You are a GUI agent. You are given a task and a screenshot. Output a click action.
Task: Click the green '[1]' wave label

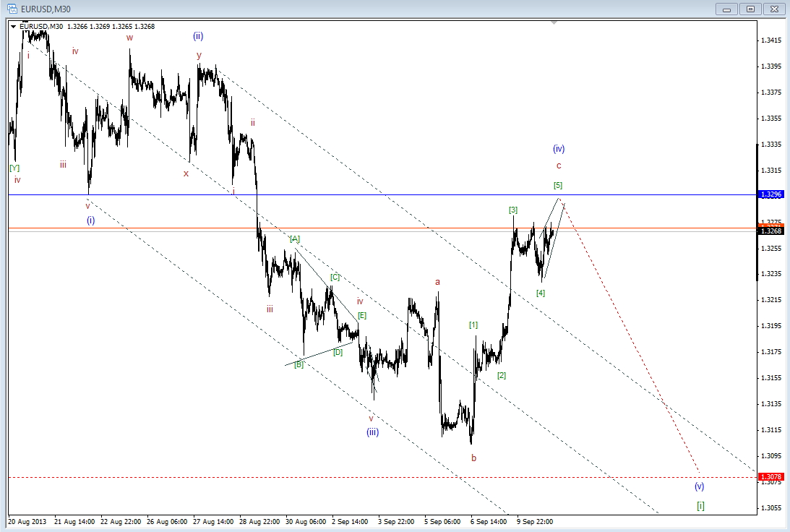[473, 325]
